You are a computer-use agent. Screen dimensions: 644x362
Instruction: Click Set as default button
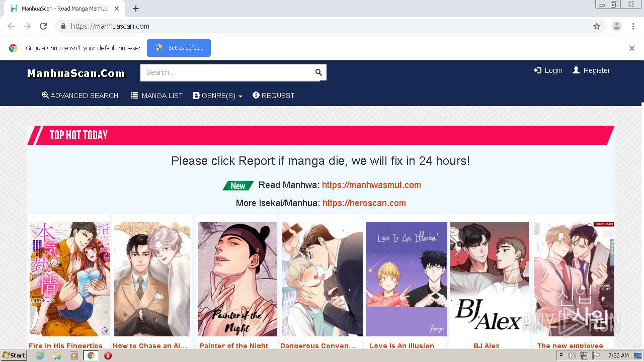pos(179,48)
